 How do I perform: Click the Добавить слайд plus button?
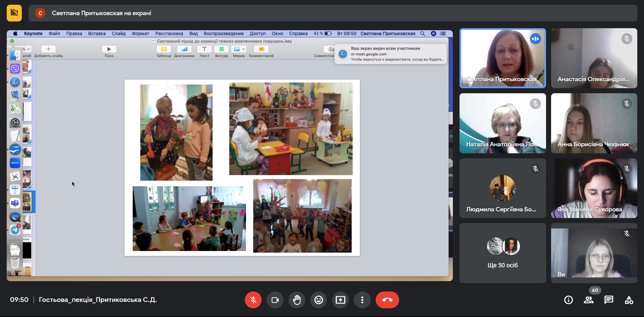point(48,49)
